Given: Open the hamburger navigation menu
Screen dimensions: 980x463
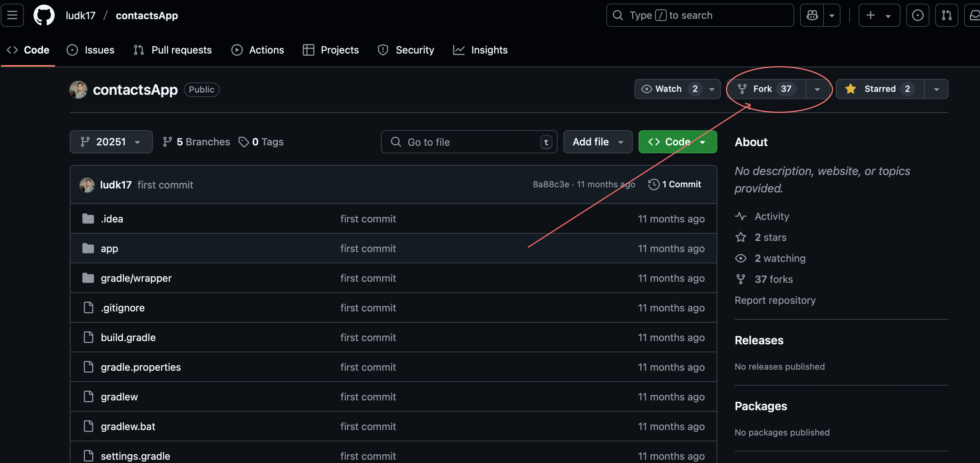Looking at the screenshot, I should click(12, 15).
